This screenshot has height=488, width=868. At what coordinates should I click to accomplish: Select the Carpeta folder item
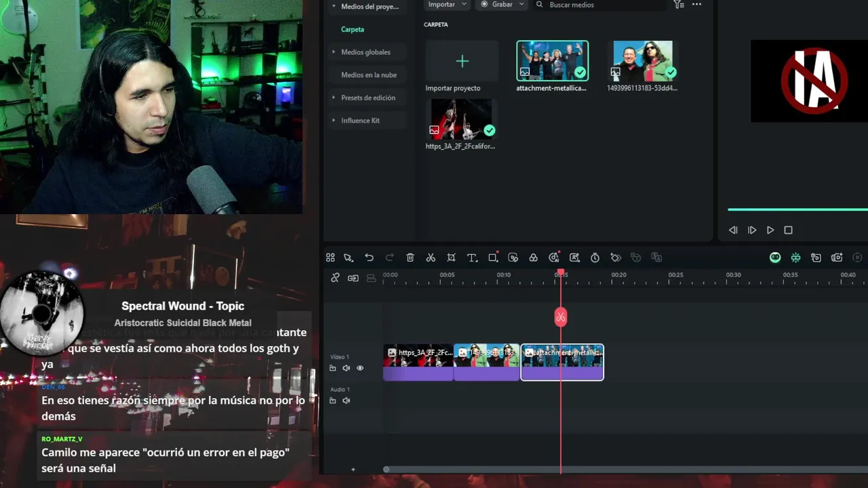(353, 29)
